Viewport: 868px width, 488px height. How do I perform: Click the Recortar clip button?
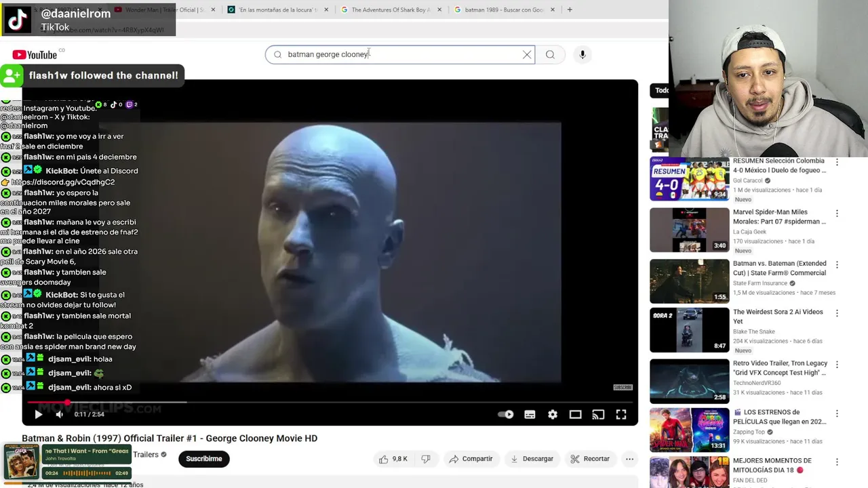[590, 459]
